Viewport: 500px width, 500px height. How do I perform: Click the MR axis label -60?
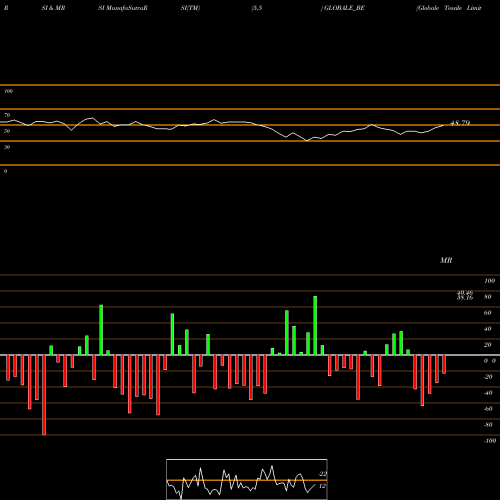point(488,409)
